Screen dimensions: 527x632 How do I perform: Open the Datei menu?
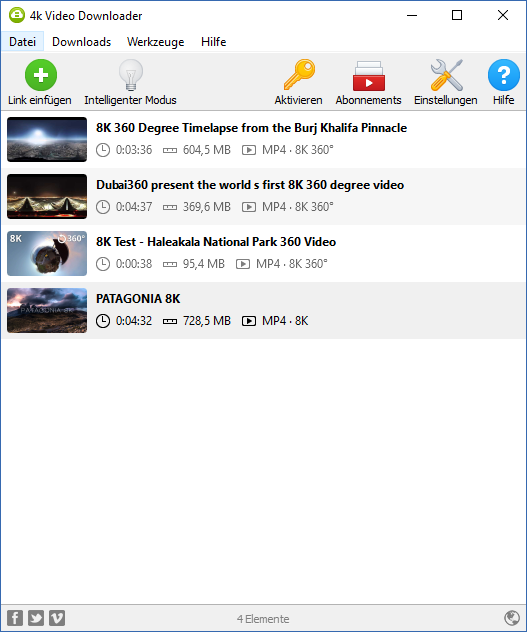coord(23,42)
